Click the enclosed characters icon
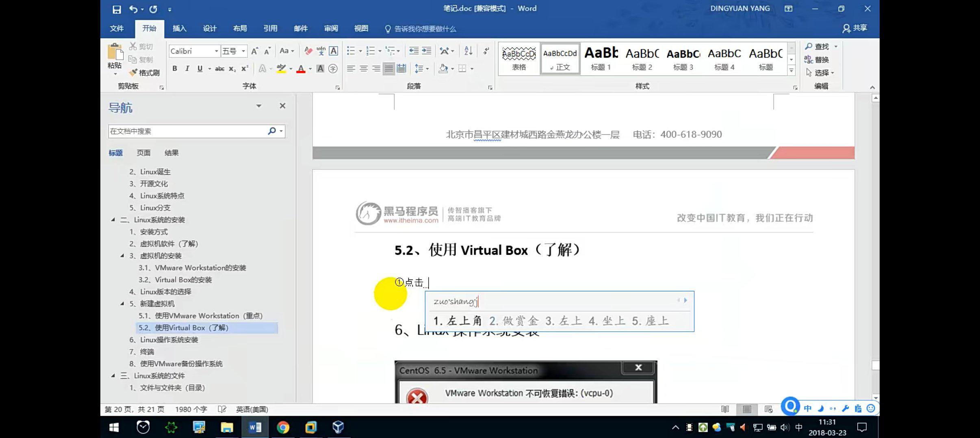The image size is (980, 438). pos(333,69)
